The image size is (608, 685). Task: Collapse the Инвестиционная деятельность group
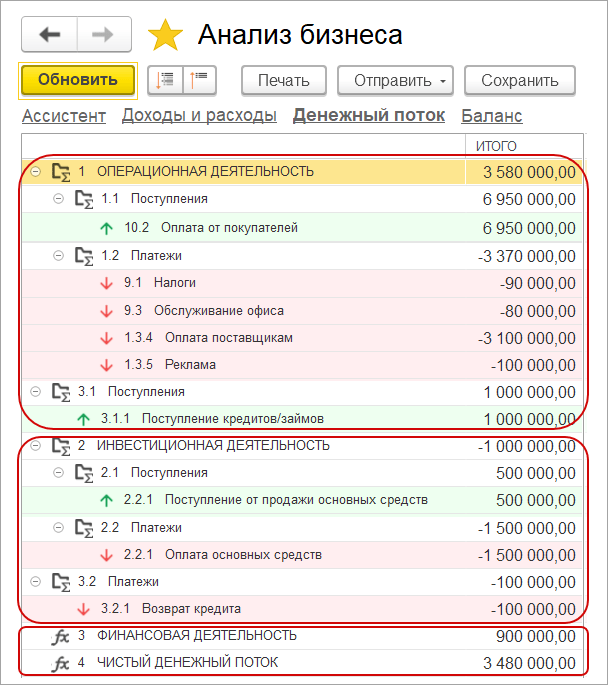[35, 446]
